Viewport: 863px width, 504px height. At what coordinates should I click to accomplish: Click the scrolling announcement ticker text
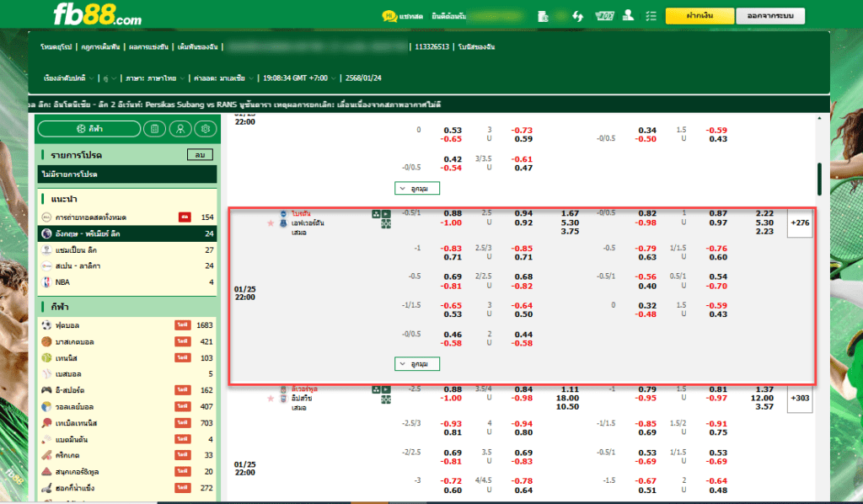tap(235, 105)
